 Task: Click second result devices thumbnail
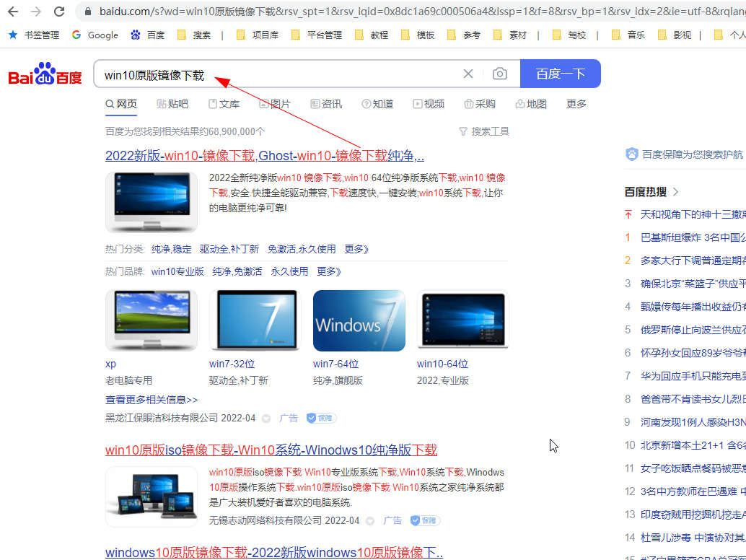(x=152, y=496)
